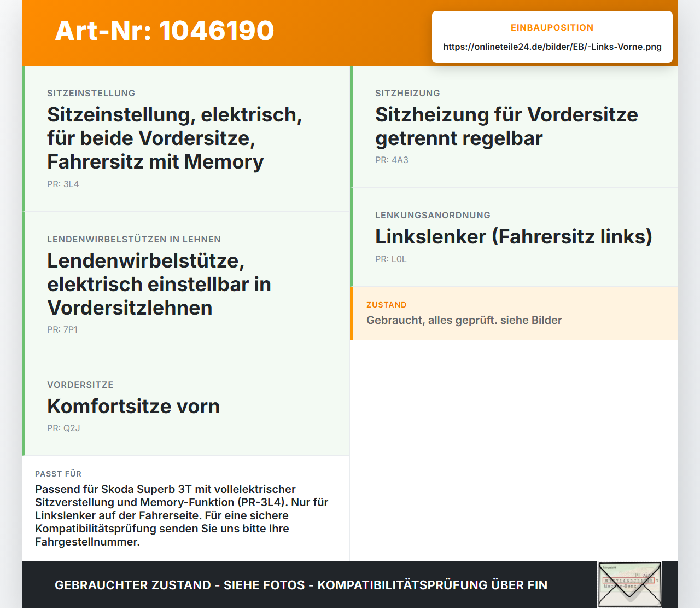Viewport: 700px width, 609px height.
Task: Click the vehicle registration thumbnail image
Action: [x=629, y=585]
